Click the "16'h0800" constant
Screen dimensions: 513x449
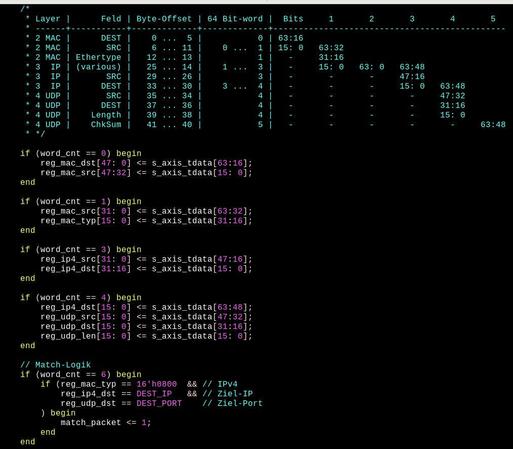tap(157, 384)
